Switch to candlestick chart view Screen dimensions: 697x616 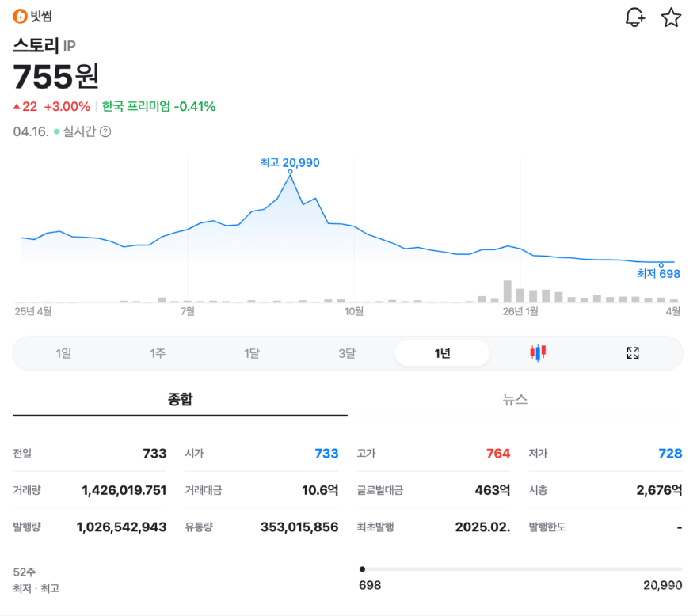[538, 353]
